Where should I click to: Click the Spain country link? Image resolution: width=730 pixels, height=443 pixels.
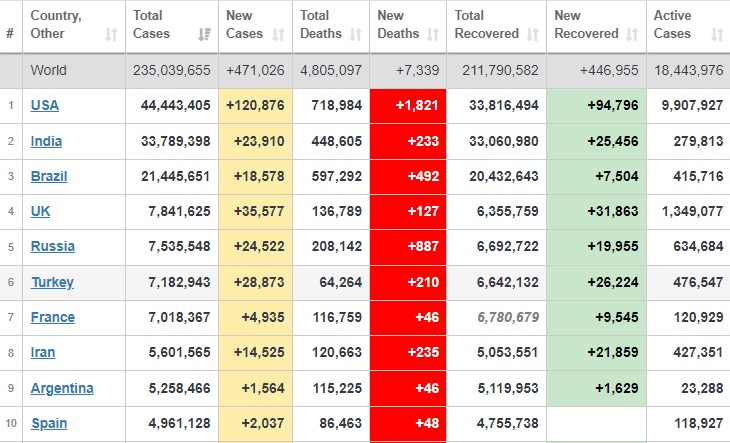pos(49,423)
